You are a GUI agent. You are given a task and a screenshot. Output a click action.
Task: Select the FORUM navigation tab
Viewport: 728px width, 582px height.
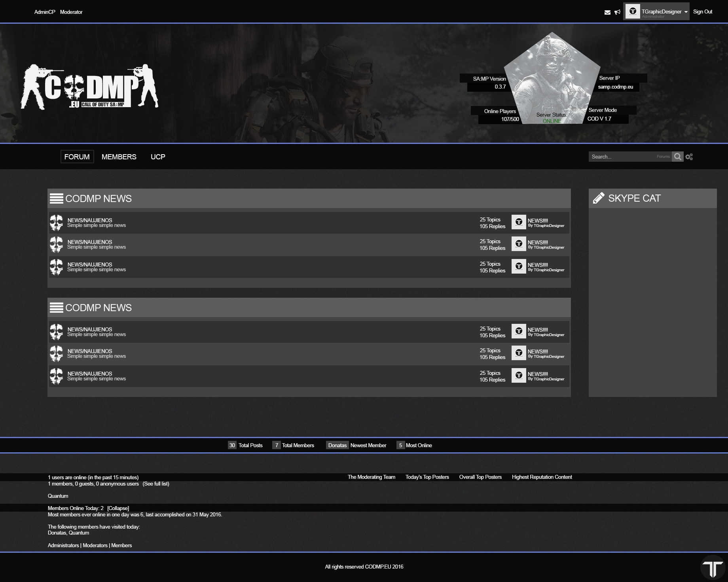pos(77,157)
